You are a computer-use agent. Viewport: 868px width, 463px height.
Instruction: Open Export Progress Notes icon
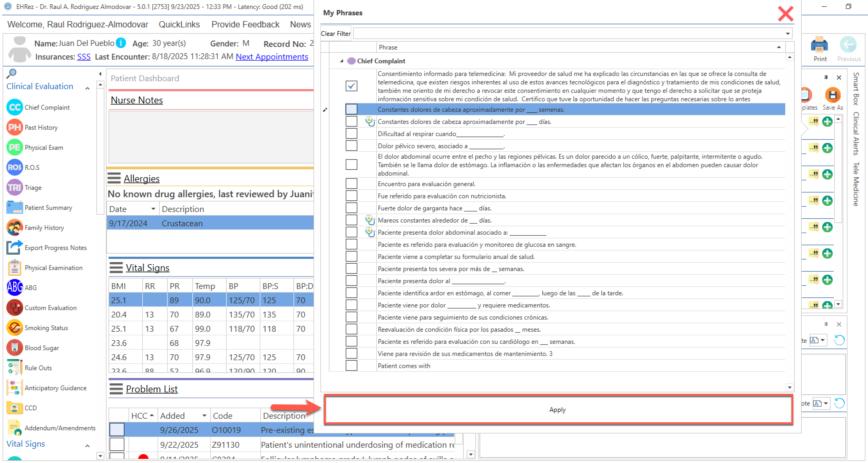tap(14, 248)
